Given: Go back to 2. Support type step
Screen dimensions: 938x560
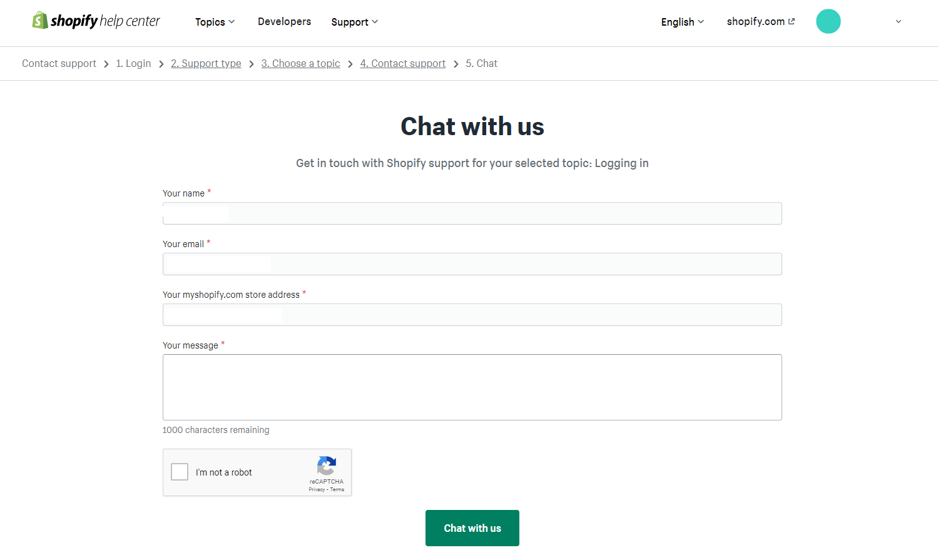Looking at the screenshot, I should click(x=206, y=63).
